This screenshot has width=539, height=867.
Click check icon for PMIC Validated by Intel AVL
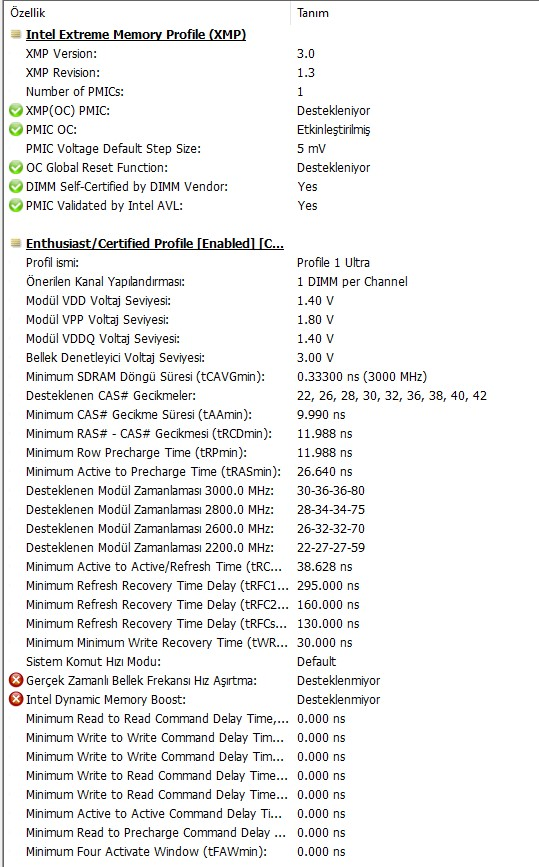click(x=16, y=205)
